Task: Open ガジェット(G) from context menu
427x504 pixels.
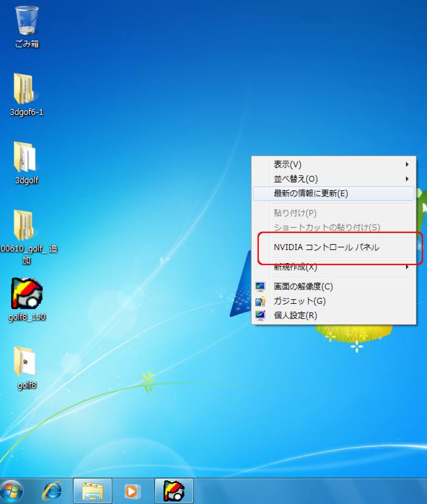Action: 334,301
